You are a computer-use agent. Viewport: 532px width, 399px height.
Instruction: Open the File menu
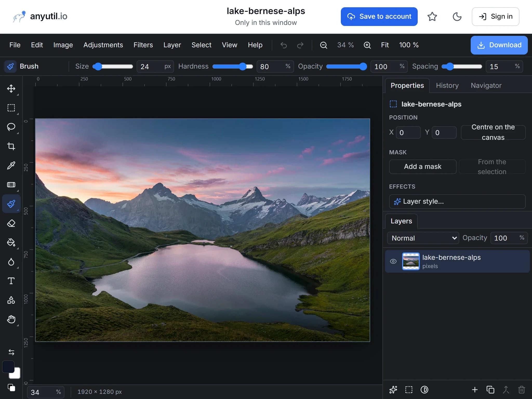[x=15, y=45]
